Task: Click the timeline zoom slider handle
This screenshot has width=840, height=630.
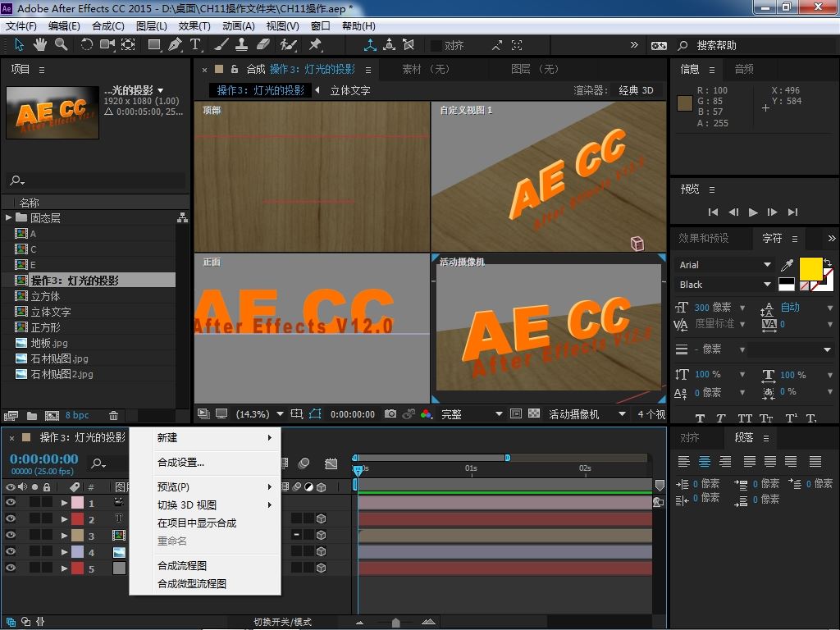Action: pos(396,622)
